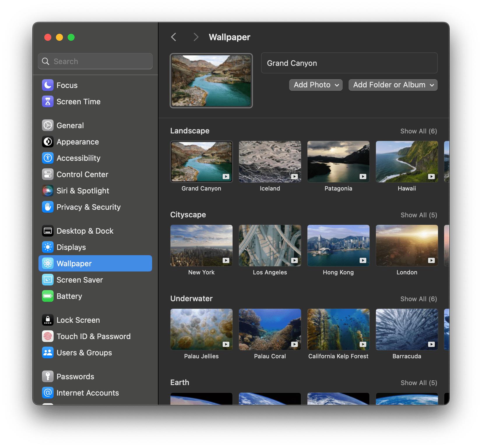Click the Desktop & Dock icon
This screenshot has height=448, width=482.
pos(48,231)
